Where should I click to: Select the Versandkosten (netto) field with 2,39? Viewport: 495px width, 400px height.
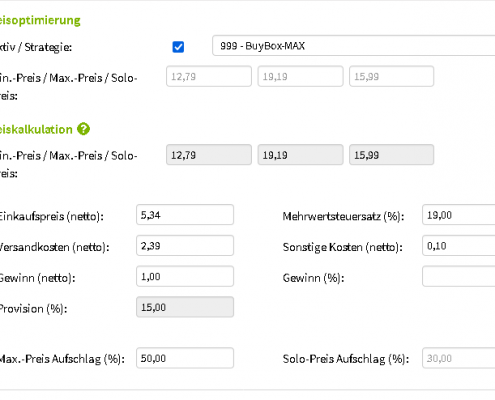pyautogui.click(x=185, y=245)
